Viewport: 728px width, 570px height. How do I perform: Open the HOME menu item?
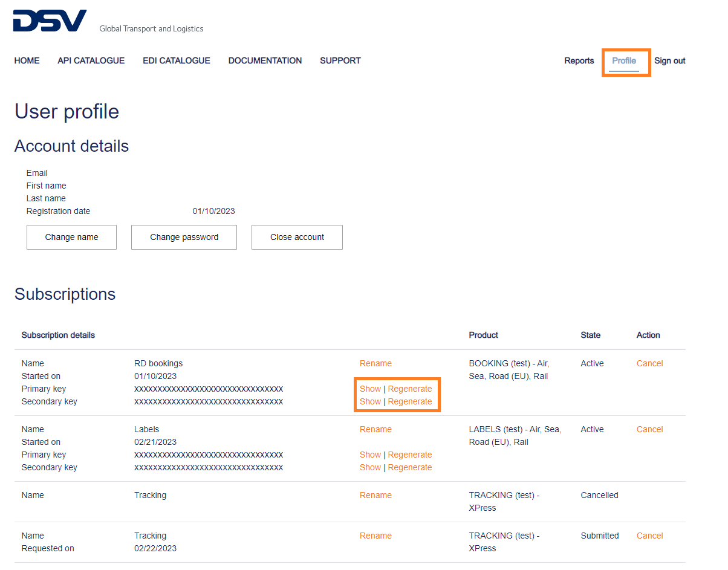[x=27, y=60]
